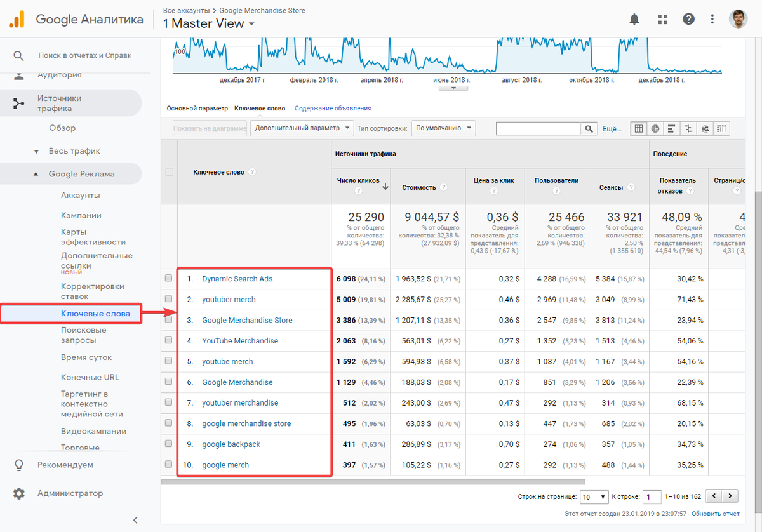Click the Рекомендуем lightbulb icon
Image resolution: width=762 pixels, height=532 pixels.
click(19, 465)
